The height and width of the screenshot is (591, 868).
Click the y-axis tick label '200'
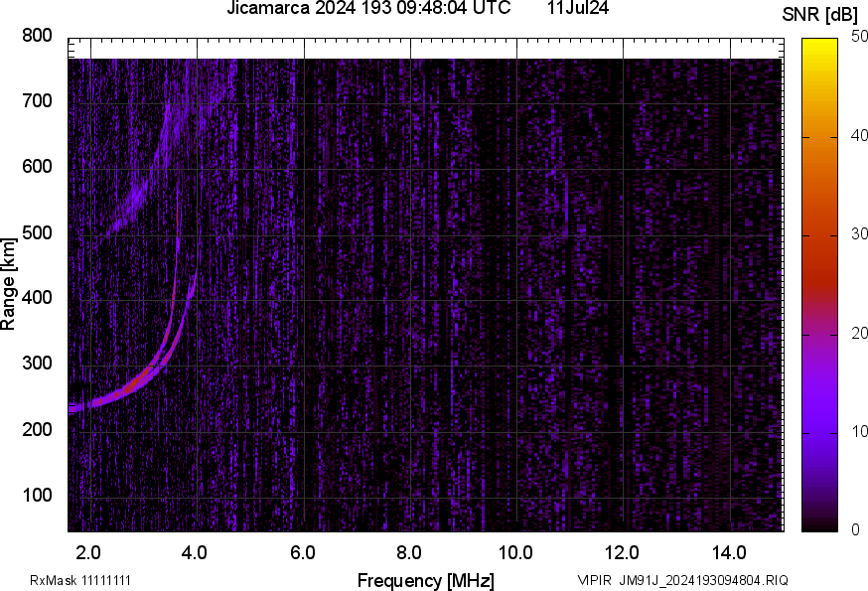[37, 429]
